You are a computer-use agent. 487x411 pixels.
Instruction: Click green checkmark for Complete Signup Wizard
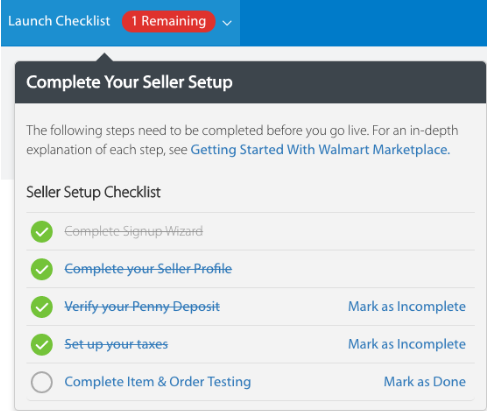(42, 231)
